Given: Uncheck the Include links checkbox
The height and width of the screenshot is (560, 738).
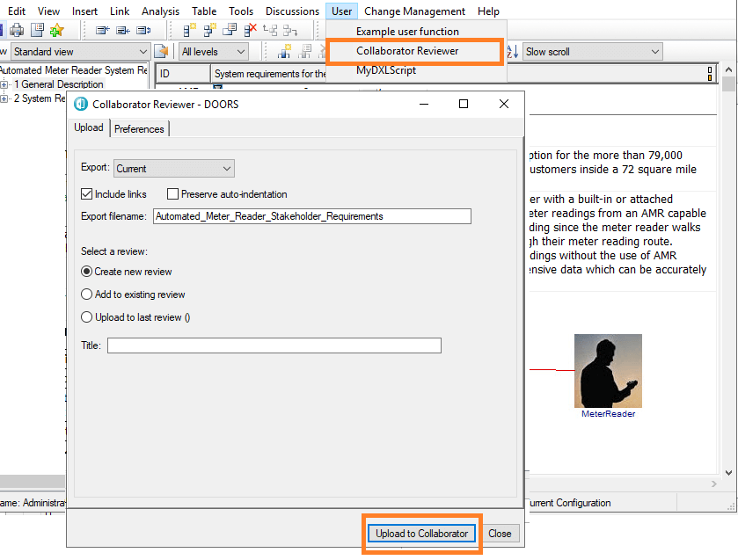Looking at the screenshot, I should click(x=86, y=194).
